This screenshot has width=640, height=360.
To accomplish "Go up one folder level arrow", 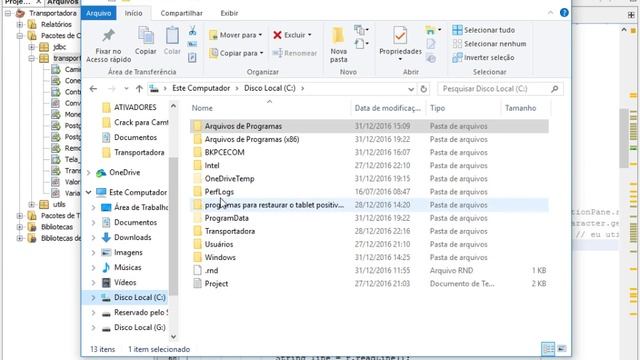I will [139, 89].
